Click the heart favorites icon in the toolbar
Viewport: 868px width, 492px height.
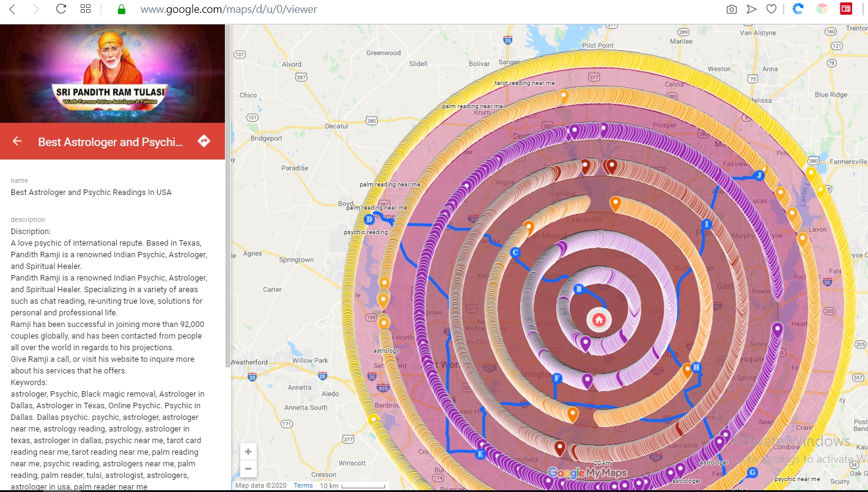[x=771, y=9]
